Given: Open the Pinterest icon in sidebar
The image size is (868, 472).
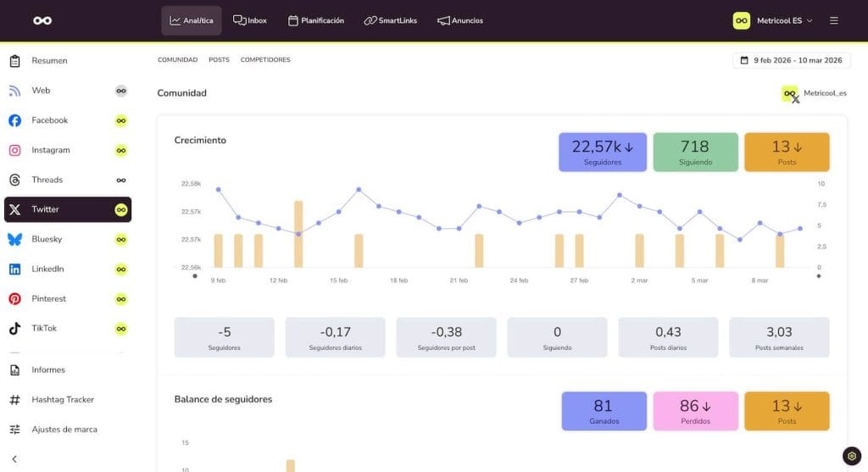Looking at the screenshot, I should (14, 298).
